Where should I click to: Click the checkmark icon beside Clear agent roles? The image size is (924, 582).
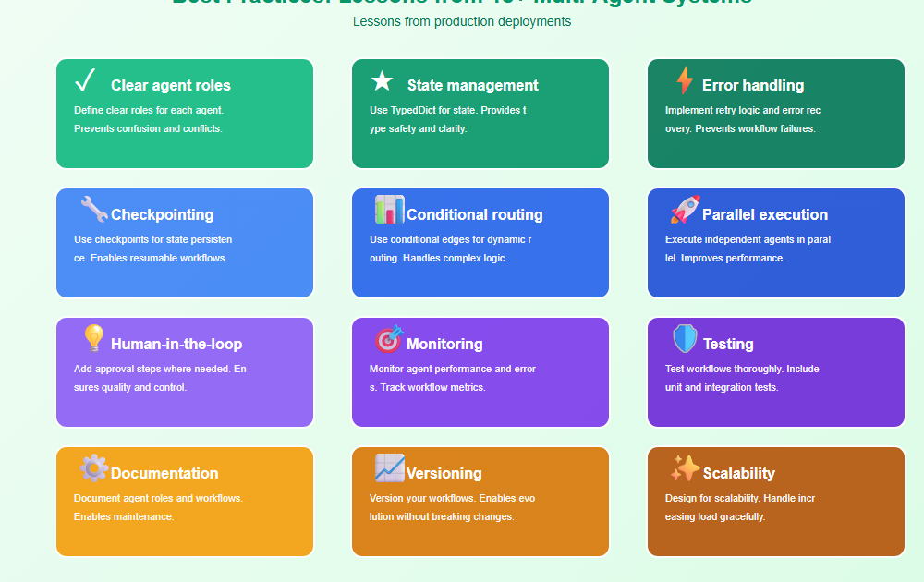tap(86, 81)
